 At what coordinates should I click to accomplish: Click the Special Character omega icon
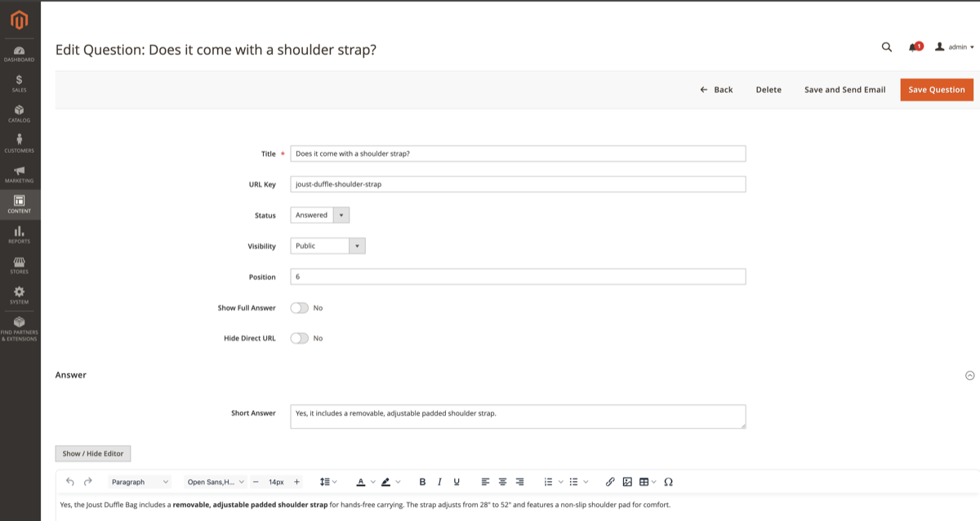point(668,482)
